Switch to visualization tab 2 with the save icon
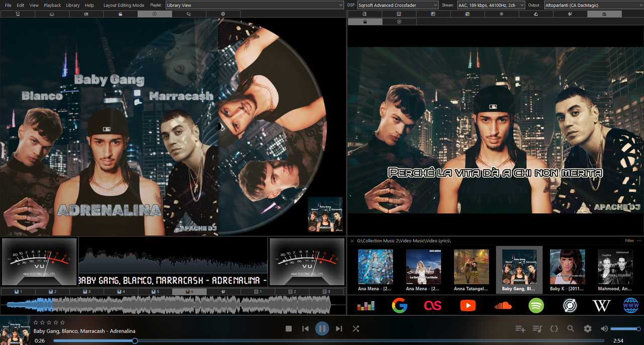 (x=52, y=292)
